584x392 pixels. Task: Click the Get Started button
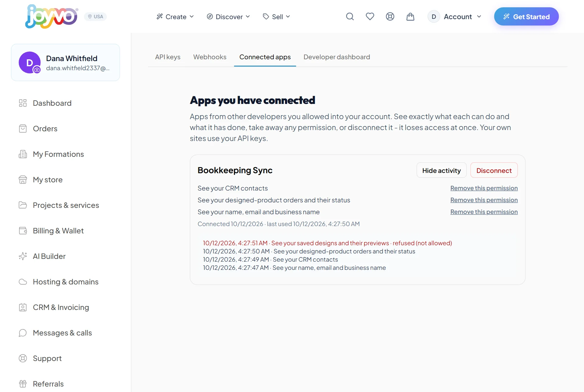[526, 16]
